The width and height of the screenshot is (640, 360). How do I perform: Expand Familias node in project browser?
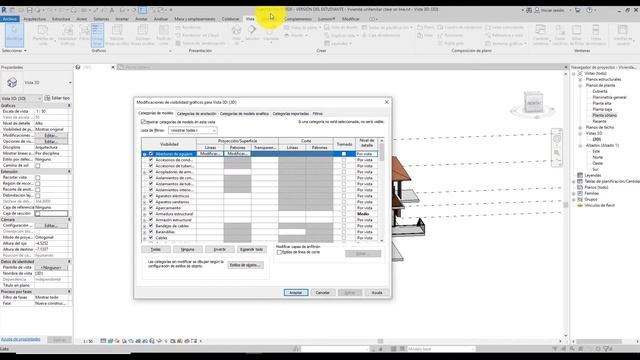pos(574,193)
